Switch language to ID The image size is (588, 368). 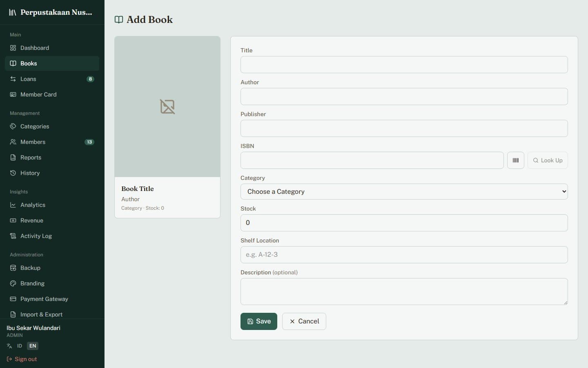[20, 346]
